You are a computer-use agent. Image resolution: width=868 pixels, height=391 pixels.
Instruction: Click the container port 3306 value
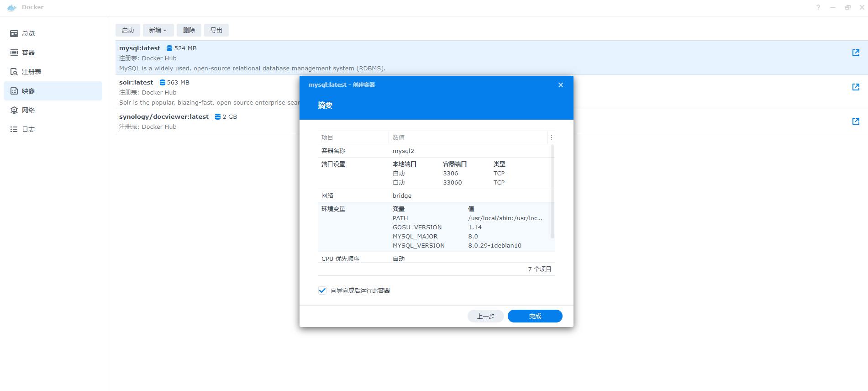click(451, 173)
